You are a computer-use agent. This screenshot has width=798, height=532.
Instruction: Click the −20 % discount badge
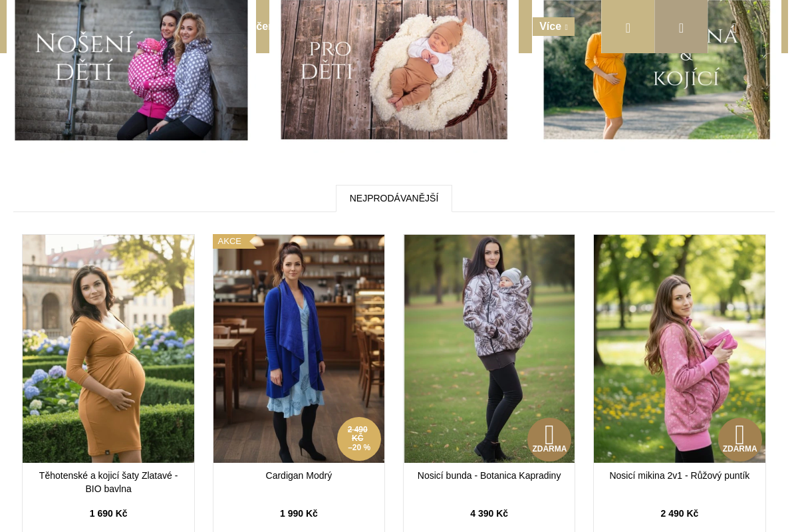click(359, 439)
